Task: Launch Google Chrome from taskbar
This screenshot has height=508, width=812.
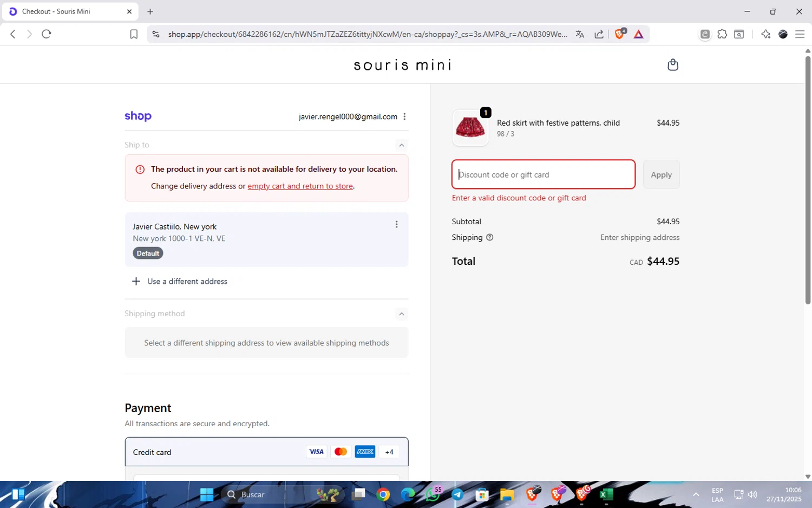Action: click(x=383, y=494)
